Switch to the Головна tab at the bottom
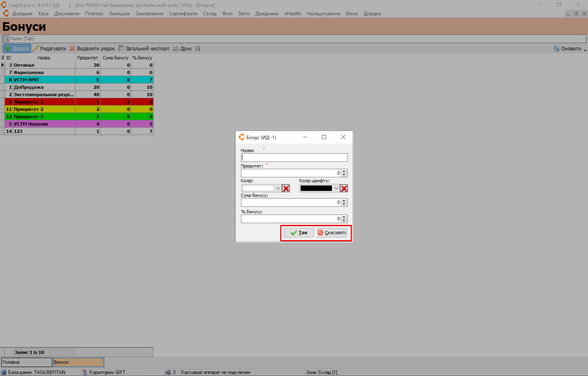The image size is (588, 376). point(26,362)
